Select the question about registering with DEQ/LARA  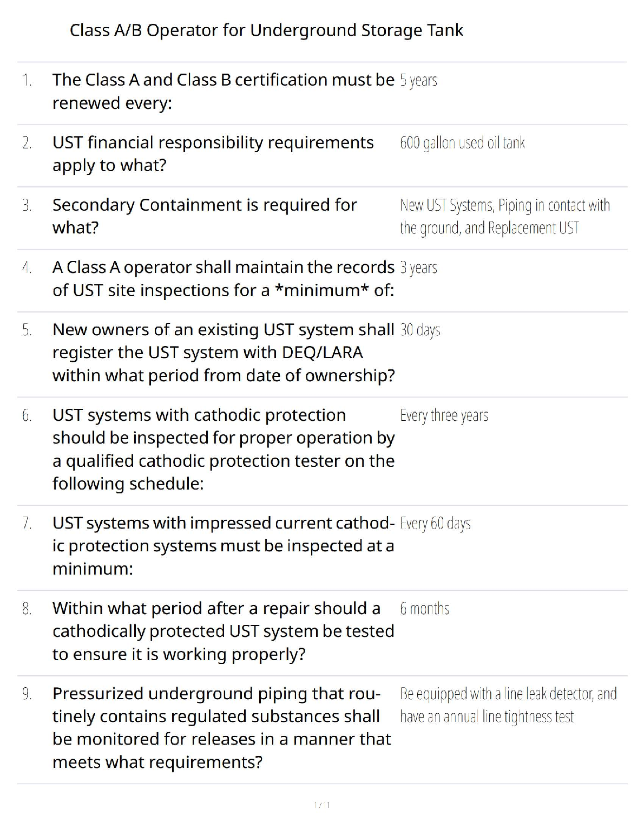pyautogui.click(x=223, y=352)
